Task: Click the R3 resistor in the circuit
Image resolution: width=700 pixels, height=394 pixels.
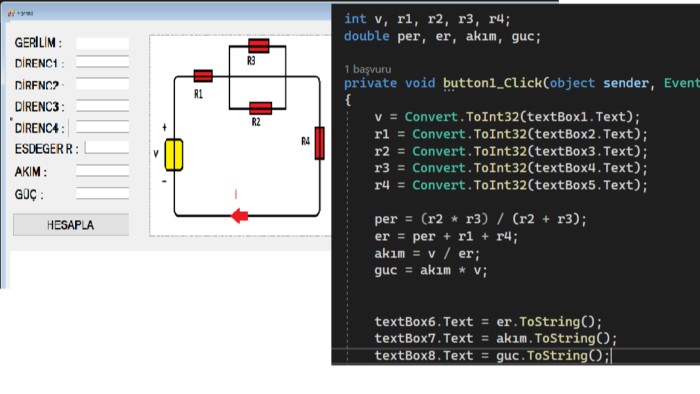Action: (x=259, y=46)
